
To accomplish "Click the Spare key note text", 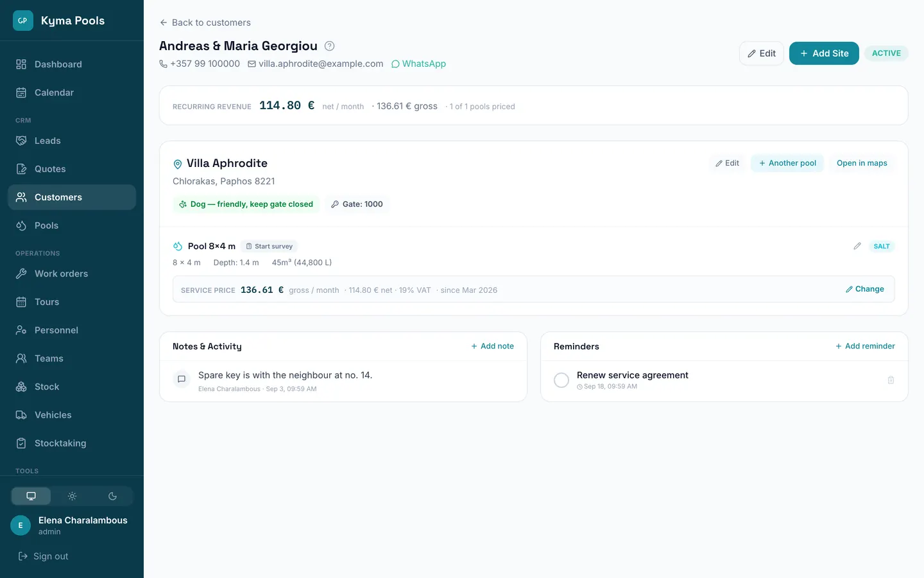I will 285,375.
